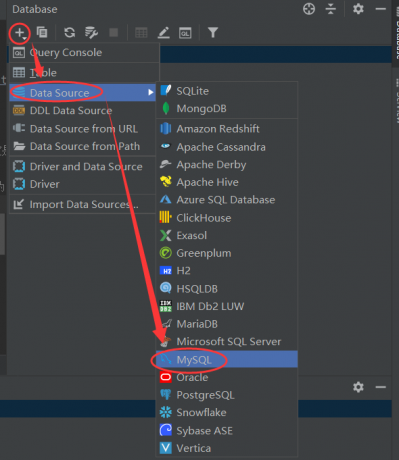The height and width of the screenshot is (460, 399).
Task: Select Oracle data source
Action: click(x=227, y=377)
